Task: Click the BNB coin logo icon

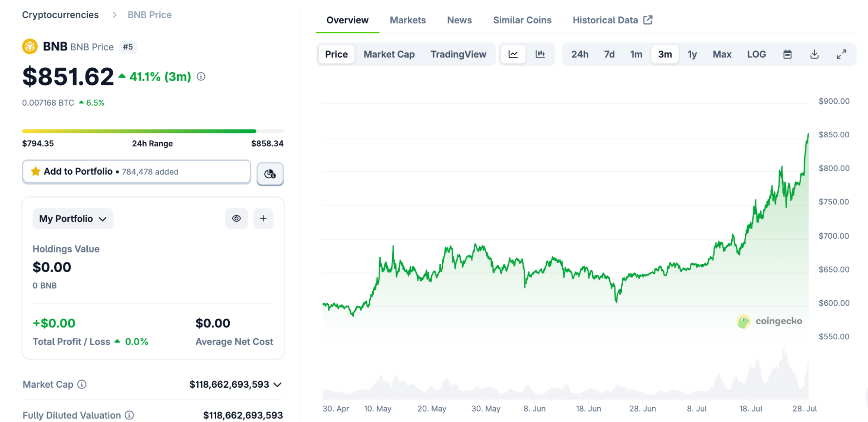Action: [30, 47]
